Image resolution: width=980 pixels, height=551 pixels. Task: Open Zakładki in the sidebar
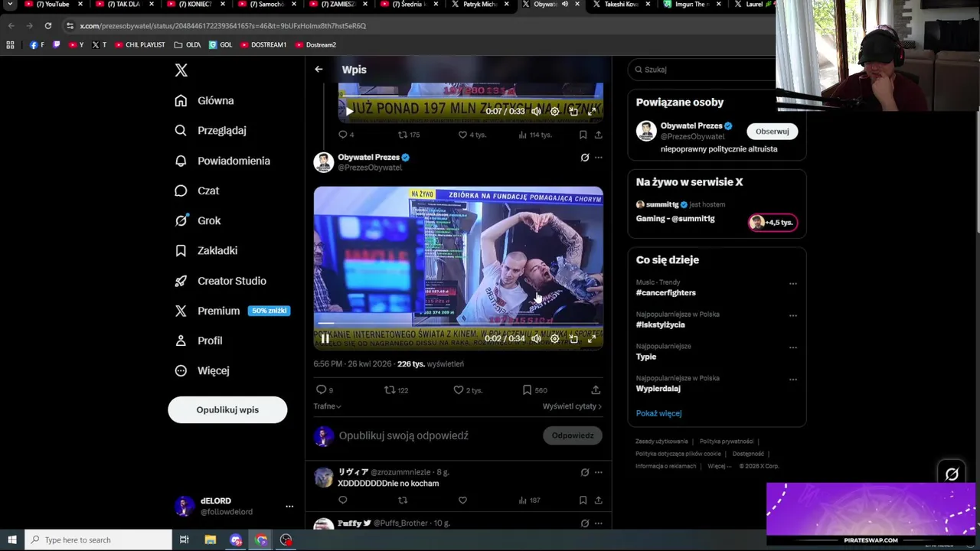point(206,250)
